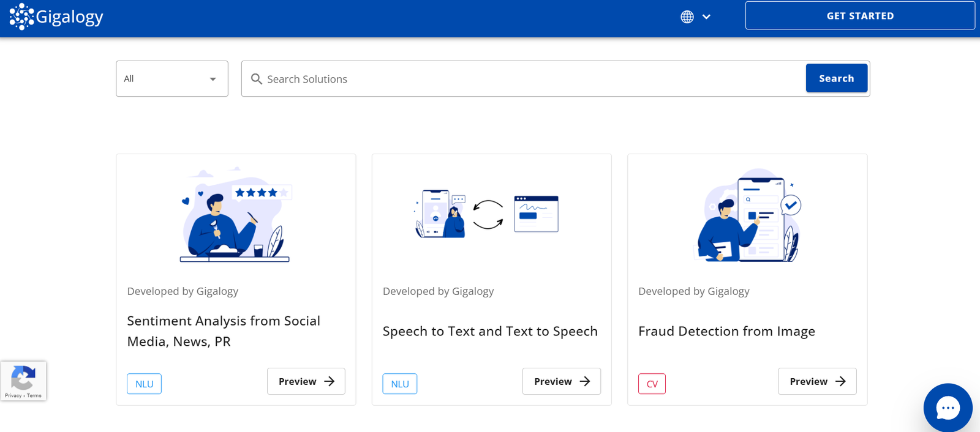Open the Fraud Detection illustration
Image resolution: width=980 pixels, height=432 pixels.
[x=748, y=215]
